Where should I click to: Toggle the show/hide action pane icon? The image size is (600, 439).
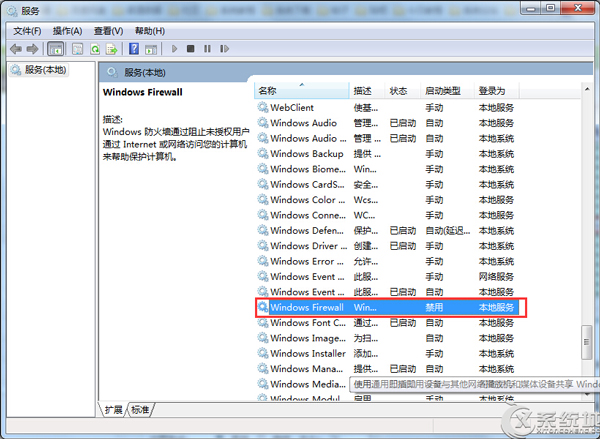click(x=151, y=49)
